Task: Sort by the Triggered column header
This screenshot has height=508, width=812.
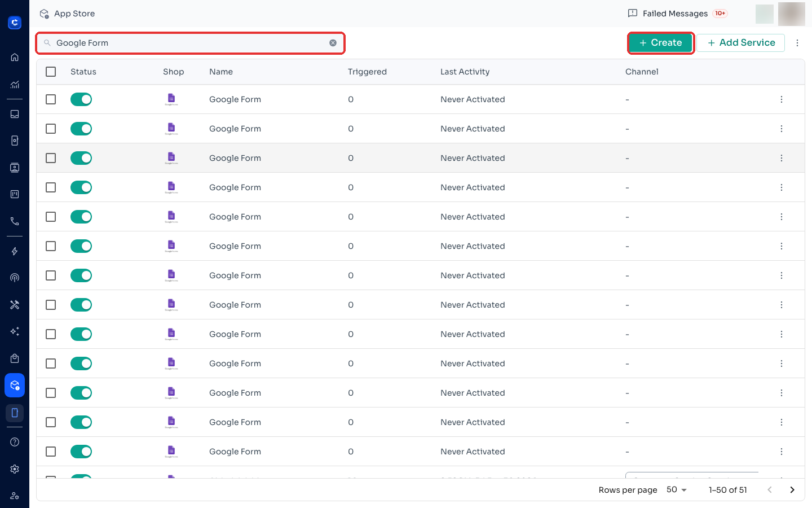Action: tap(367, 72)
